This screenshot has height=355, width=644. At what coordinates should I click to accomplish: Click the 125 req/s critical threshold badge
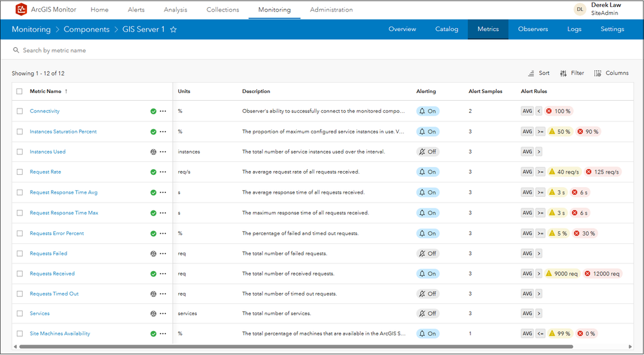(x=603, y=172)
